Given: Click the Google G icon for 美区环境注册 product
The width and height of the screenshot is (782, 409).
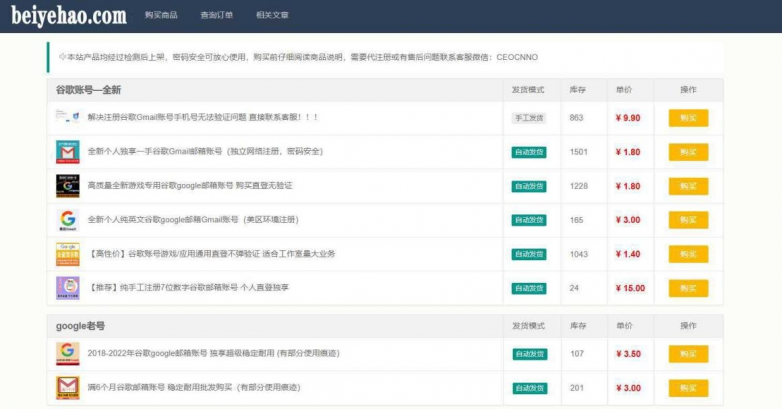Looking at the screenshot, I should (67, 220).
